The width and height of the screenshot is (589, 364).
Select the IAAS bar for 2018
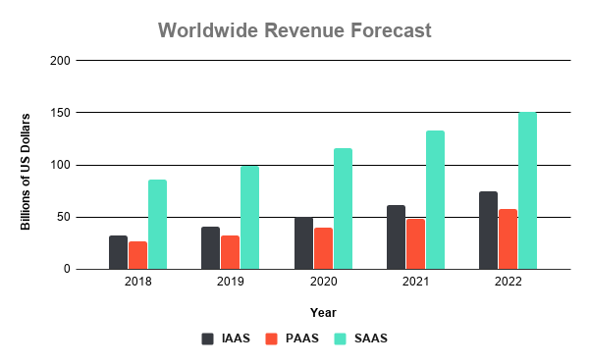(119, 252)
